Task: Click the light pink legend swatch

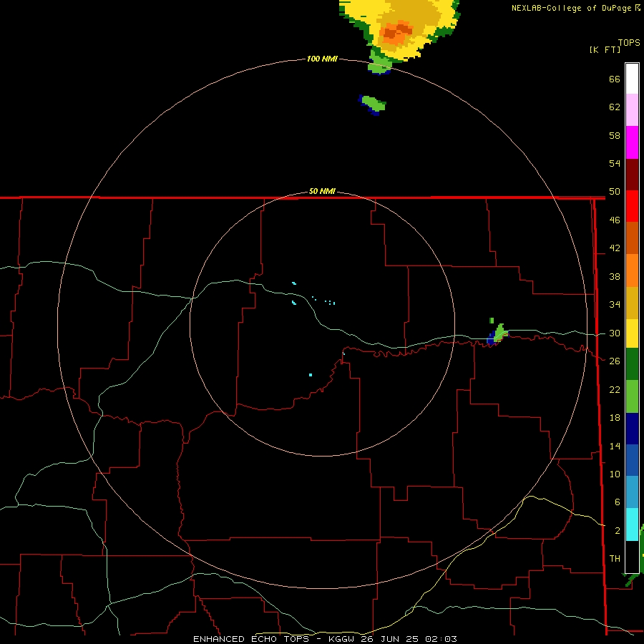Action: 632,110
